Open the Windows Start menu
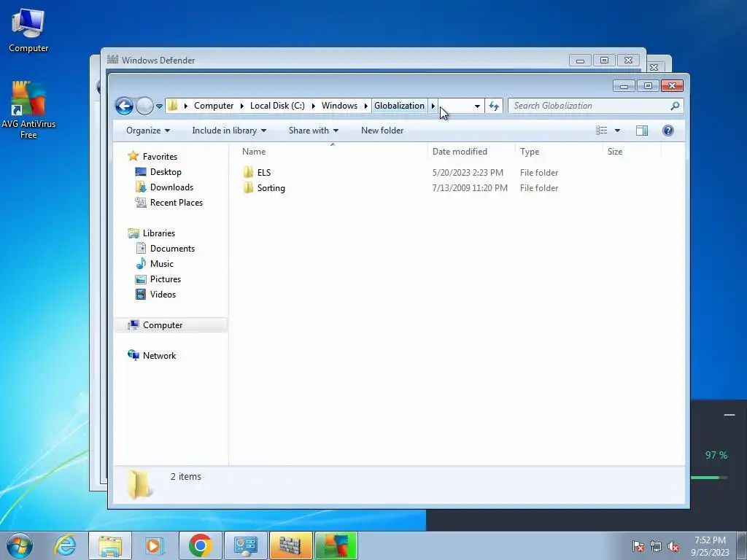Viewport: 747px width, 560px height. point(19,545)
